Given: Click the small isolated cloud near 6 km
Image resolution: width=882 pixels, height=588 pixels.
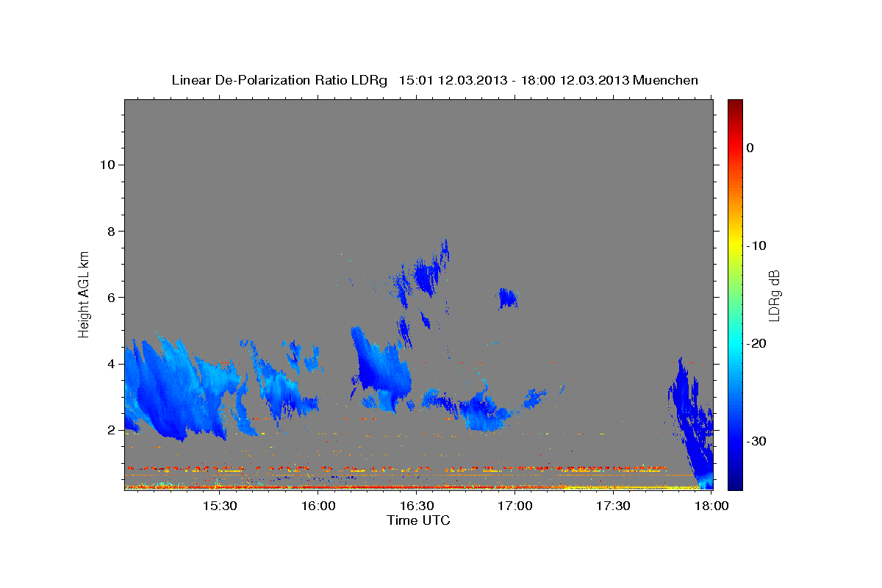Looking at the screenshot, I should click(x=507, y=298).
